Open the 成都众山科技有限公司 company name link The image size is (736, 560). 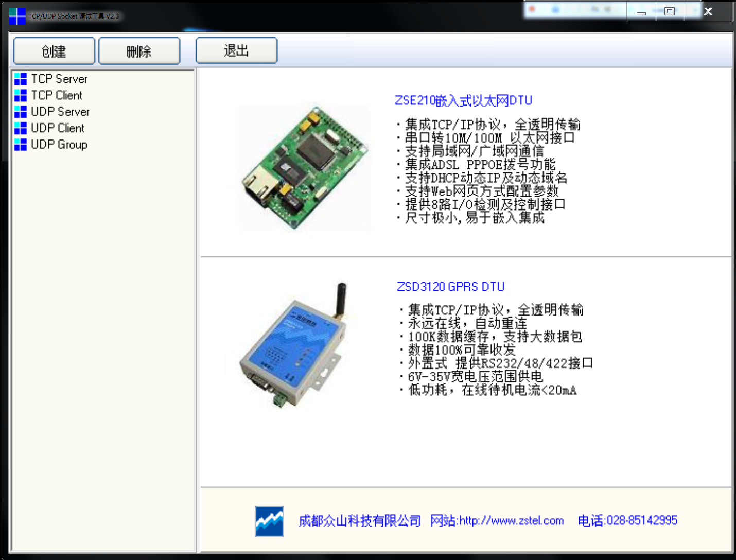pos(360,521)
